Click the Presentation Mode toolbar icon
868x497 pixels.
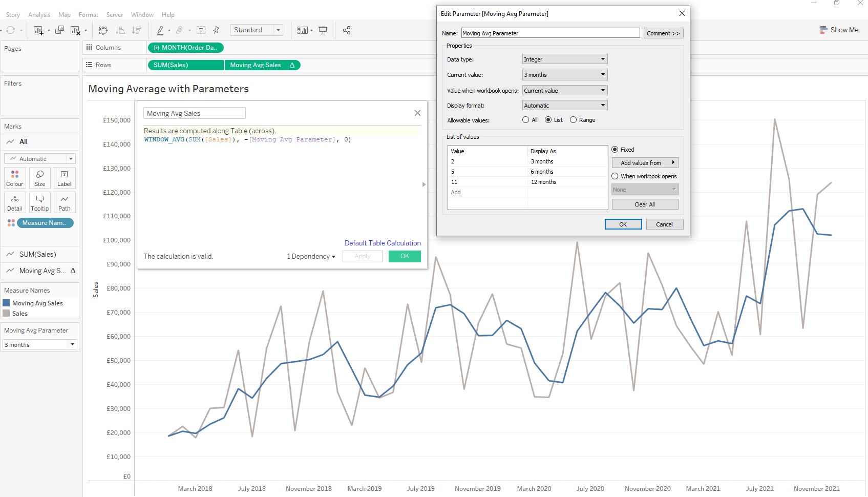click(x=323, y=30)
